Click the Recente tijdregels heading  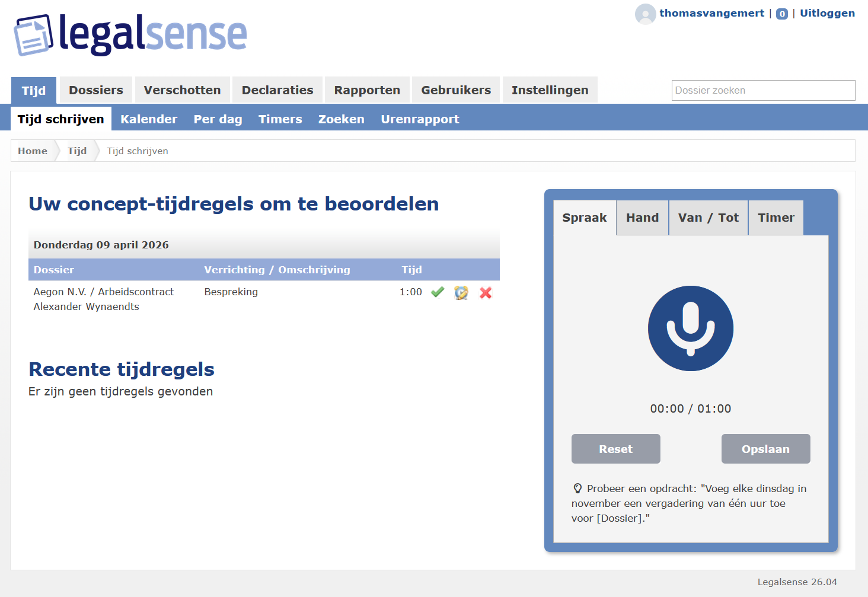(x=122, y=369)
